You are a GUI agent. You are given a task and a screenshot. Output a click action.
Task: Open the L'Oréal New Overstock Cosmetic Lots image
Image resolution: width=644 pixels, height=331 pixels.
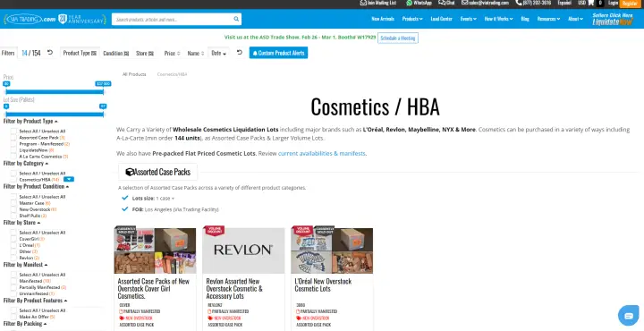[x=332, y=250]
